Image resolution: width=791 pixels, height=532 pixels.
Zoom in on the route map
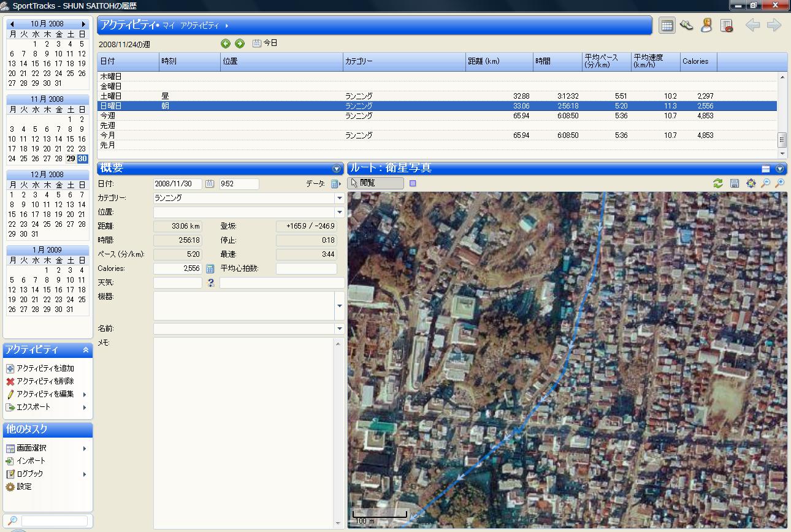click(780, 183)
